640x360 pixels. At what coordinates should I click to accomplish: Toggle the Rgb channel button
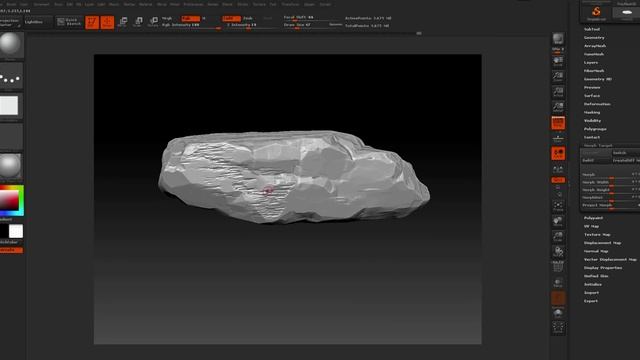coord(190,18)
